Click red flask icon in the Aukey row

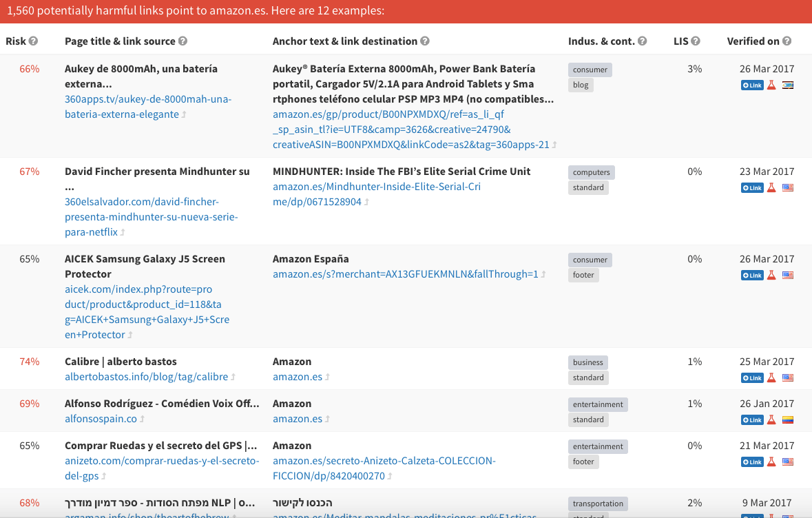coord(771,85)
